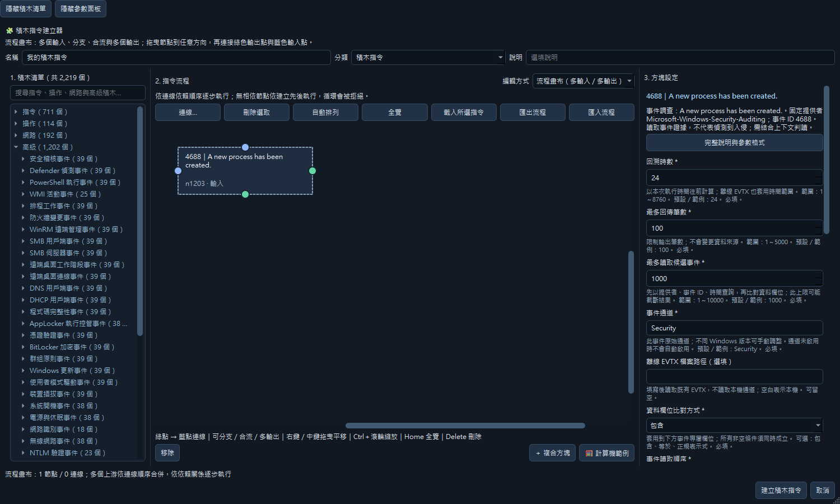Select AppLocker 執行控管事件 tree item

pyautogui.click(x=78, y=324)
